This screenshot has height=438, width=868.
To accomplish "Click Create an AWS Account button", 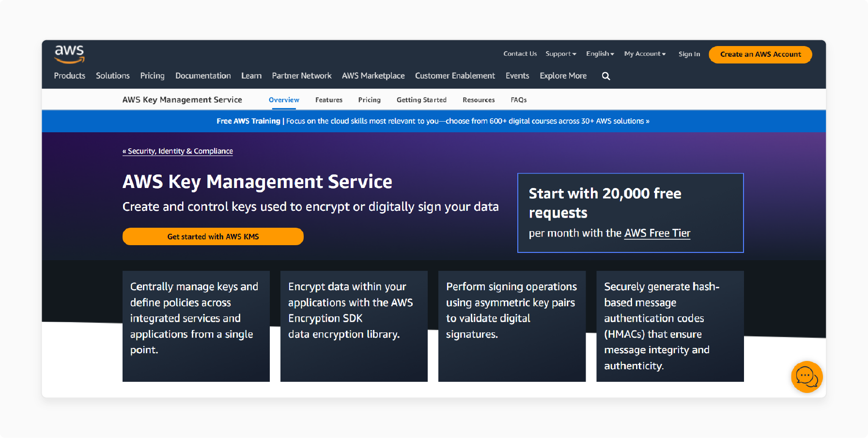I will [760, 54].
